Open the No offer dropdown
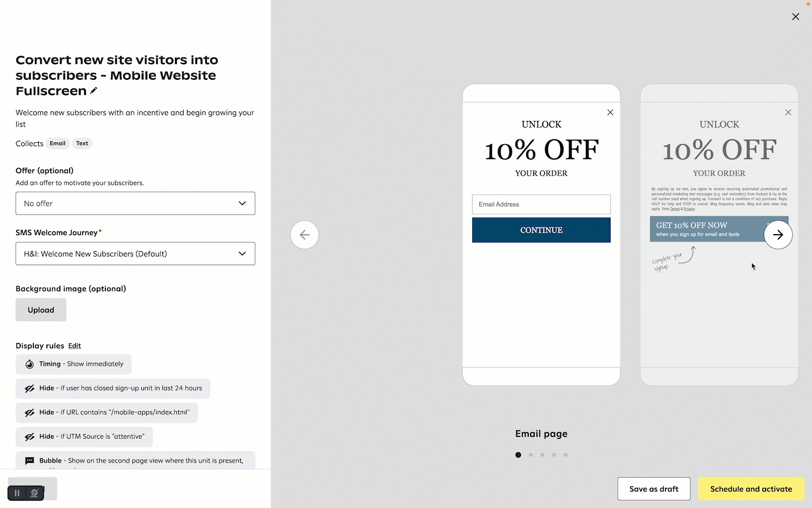 point(135,203)
